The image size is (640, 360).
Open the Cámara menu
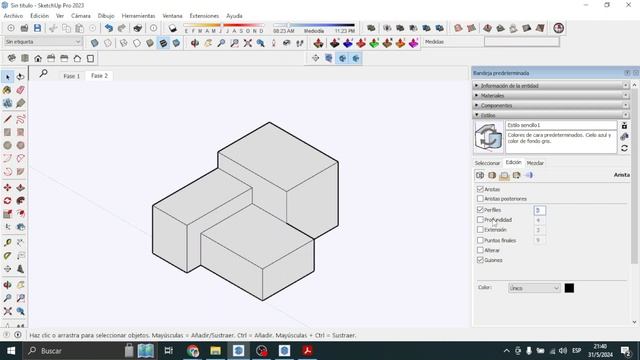(x=81, y=16)
